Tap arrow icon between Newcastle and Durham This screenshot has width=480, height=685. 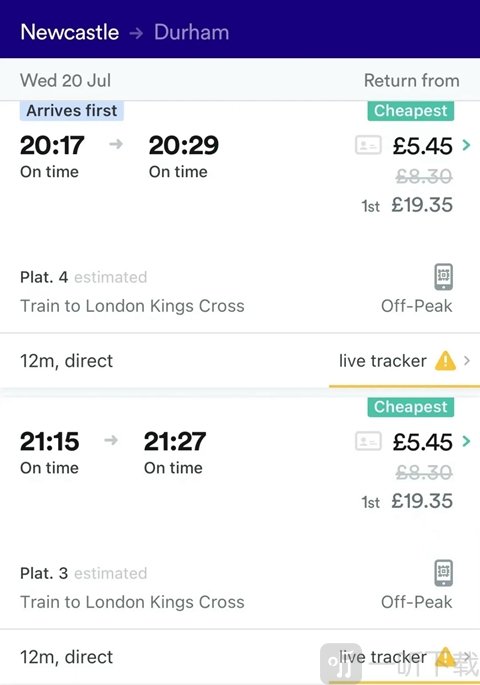(x=136, y=33)
